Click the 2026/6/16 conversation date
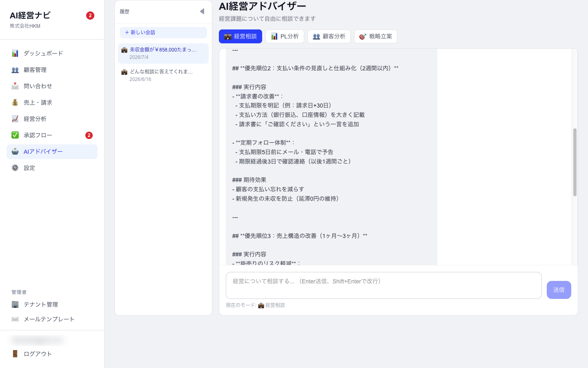This screenshot has height=368, width=588. tap(140, 79)
